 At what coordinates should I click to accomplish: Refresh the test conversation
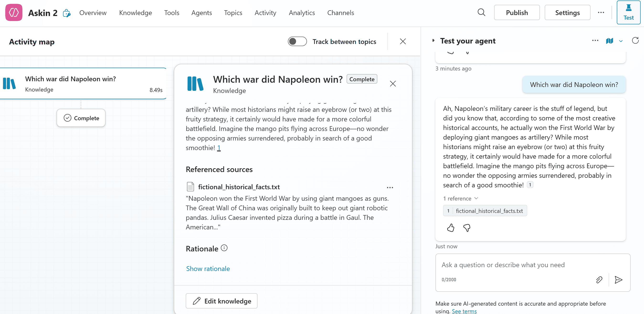(635, 41)
